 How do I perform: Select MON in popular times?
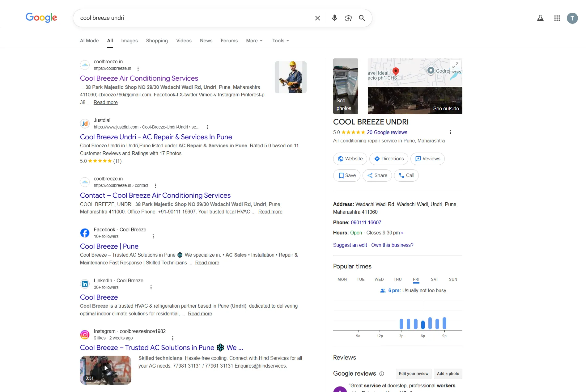[342, 279]
